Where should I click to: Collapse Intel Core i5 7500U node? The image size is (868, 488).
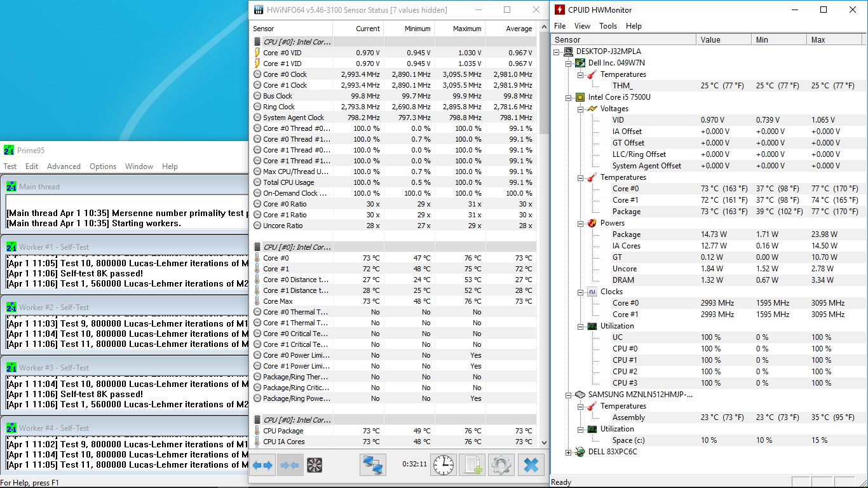tap(569, 97)
